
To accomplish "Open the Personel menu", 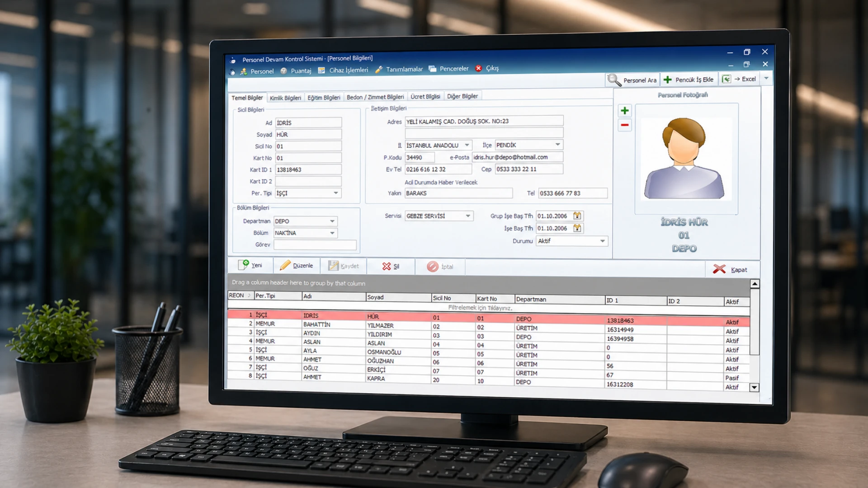I will click(257, 71).
